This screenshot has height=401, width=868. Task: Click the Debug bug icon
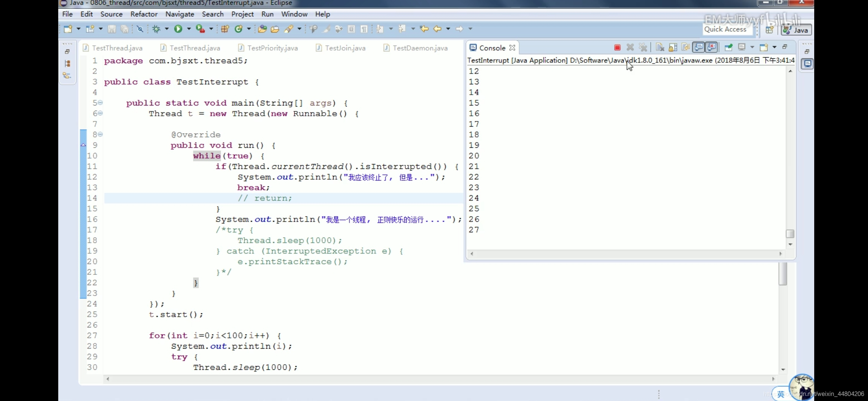coord(156,29)
